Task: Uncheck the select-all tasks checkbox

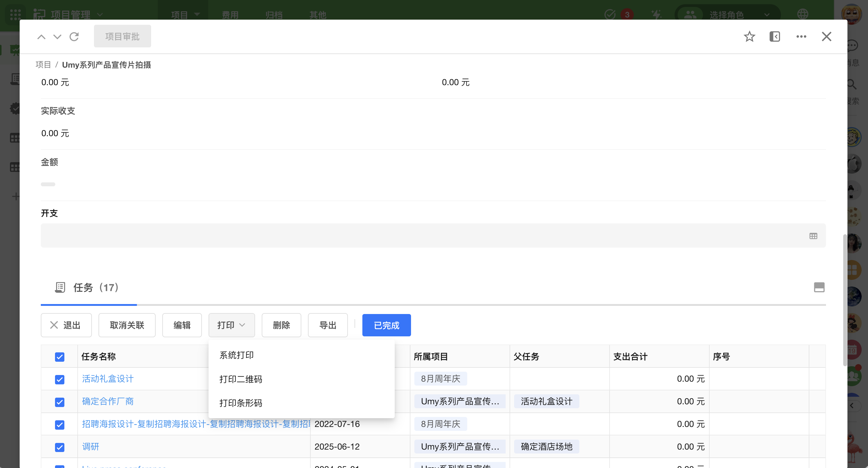Action: click(x=60, y=357)
